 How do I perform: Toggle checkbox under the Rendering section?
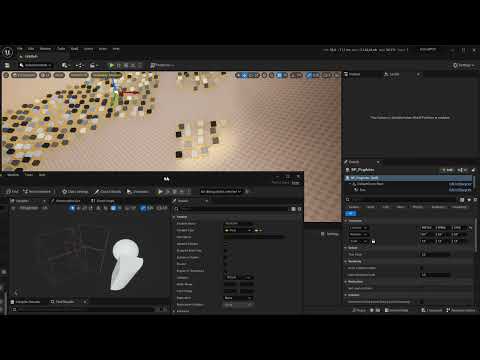pyautogui.click(x=422, y=268)
